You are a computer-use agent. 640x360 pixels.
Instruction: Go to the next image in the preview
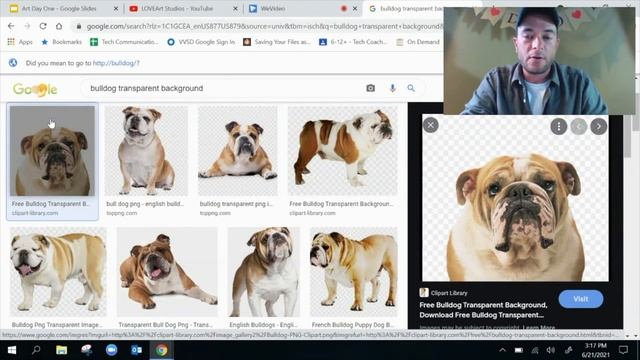coord(599,127)
